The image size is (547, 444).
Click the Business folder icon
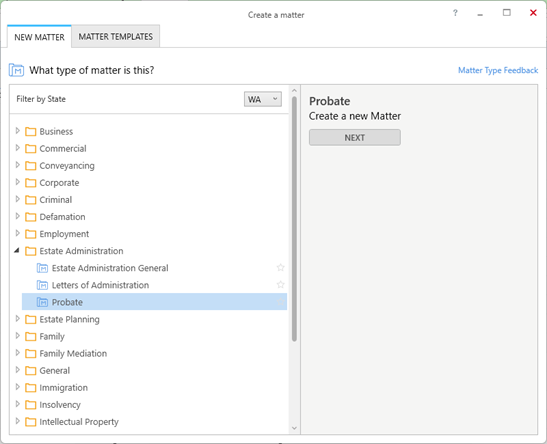(31, 131)
